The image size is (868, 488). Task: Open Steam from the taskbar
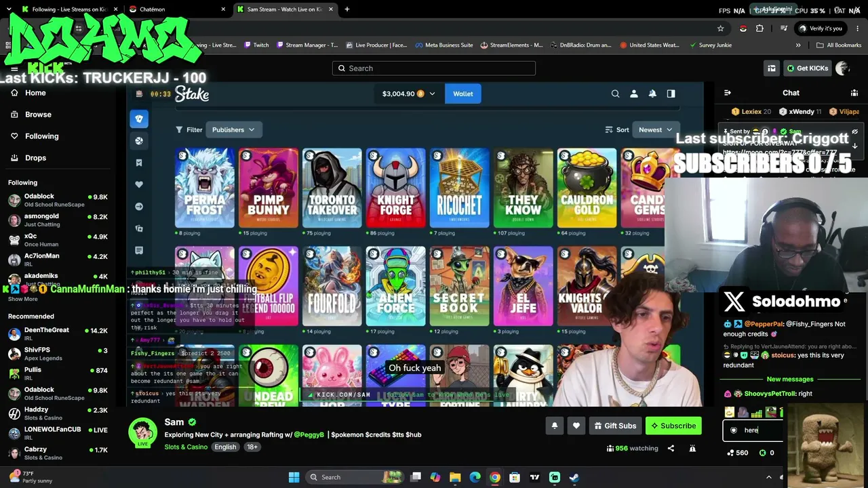574,477
